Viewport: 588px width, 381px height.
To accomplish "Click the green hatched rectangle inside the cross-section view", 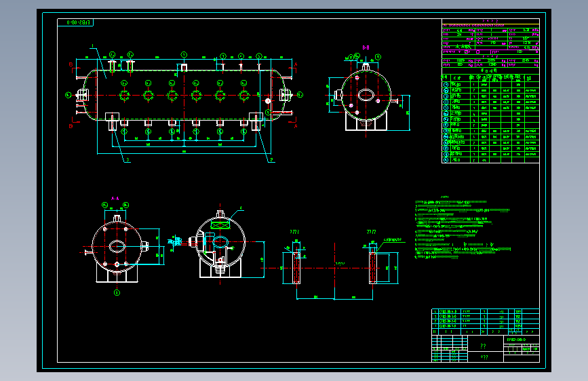I will pos(220,225).
